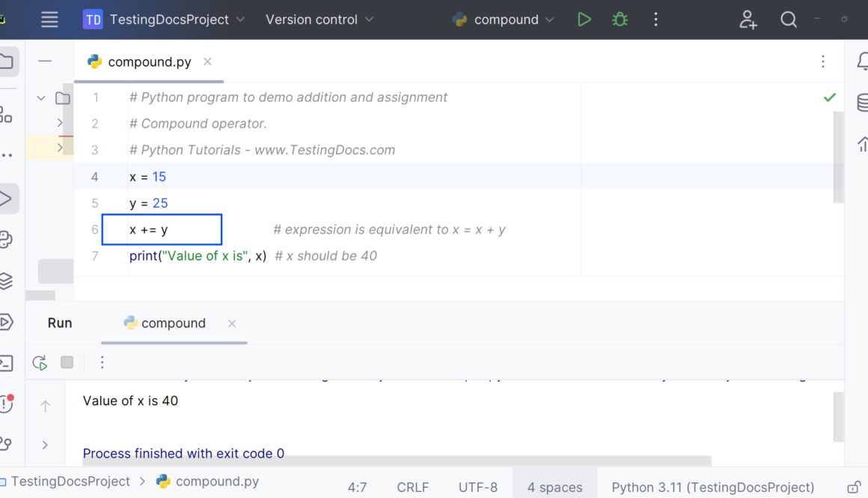Expand the compound run configuration dropdown
868x498 pixels.
coord(505,19)
